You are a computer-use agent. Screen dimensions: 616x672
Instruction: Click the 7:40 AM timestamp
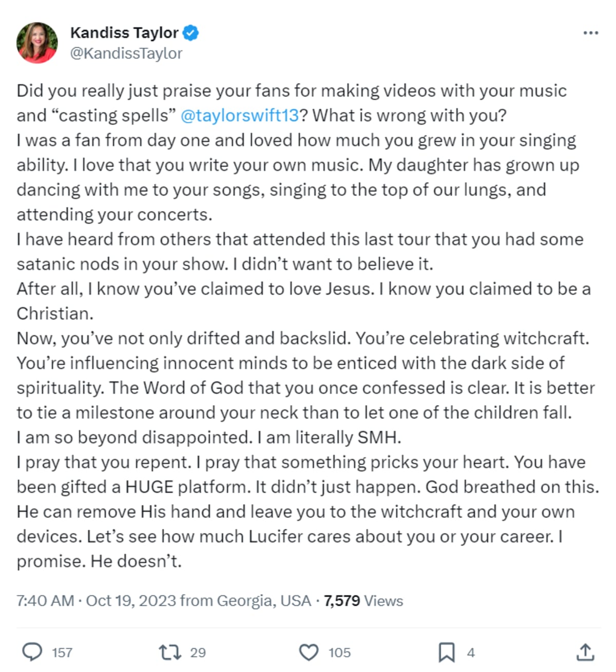(45, 601)
